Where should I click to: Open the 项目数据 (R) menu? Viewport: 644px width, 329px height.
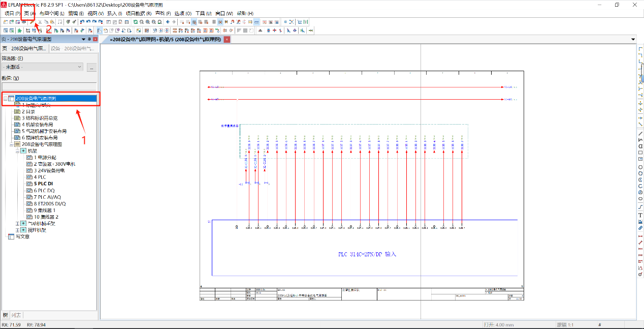(139, 13)
